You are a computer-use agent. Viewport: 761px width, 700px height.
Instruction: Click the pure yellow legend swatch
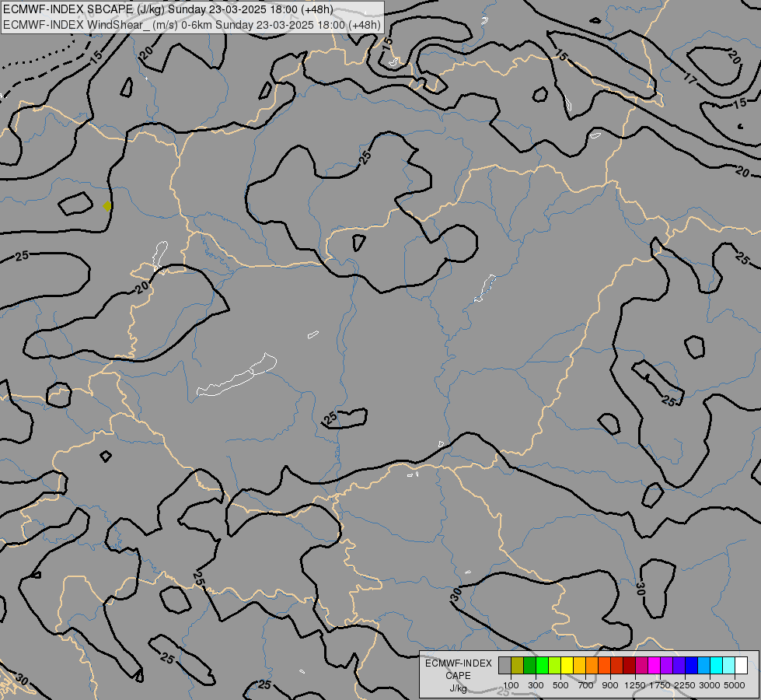(x=567, y=665)
